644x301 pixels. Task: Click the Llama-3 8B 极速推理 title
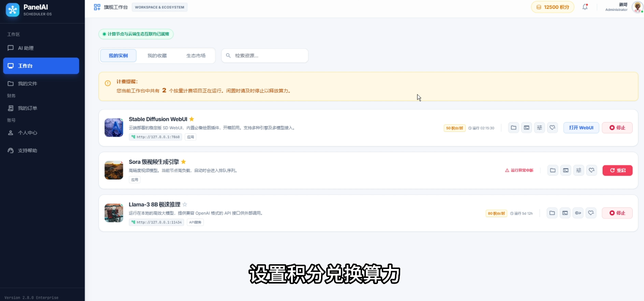tap(154, 204)
